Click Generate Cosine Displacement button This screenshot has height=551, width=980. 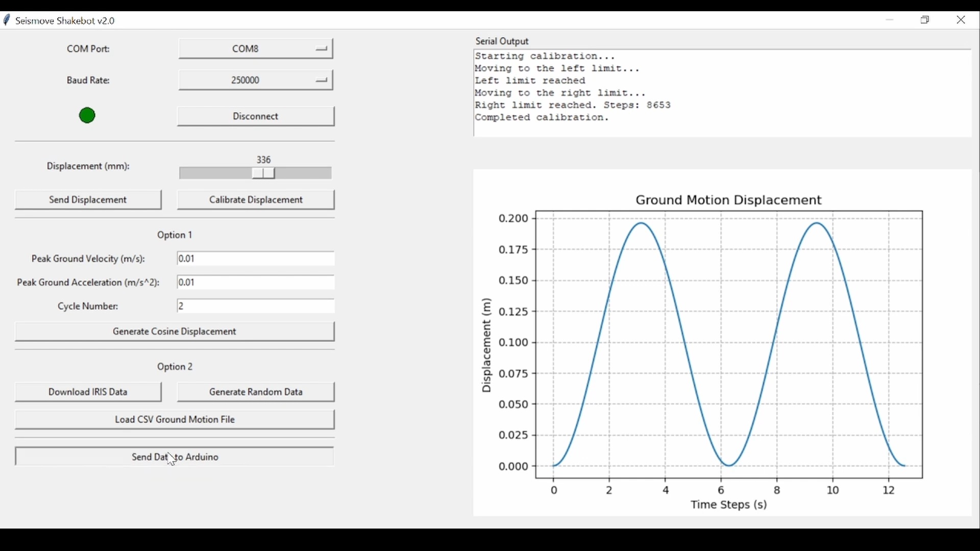[175, 332]
